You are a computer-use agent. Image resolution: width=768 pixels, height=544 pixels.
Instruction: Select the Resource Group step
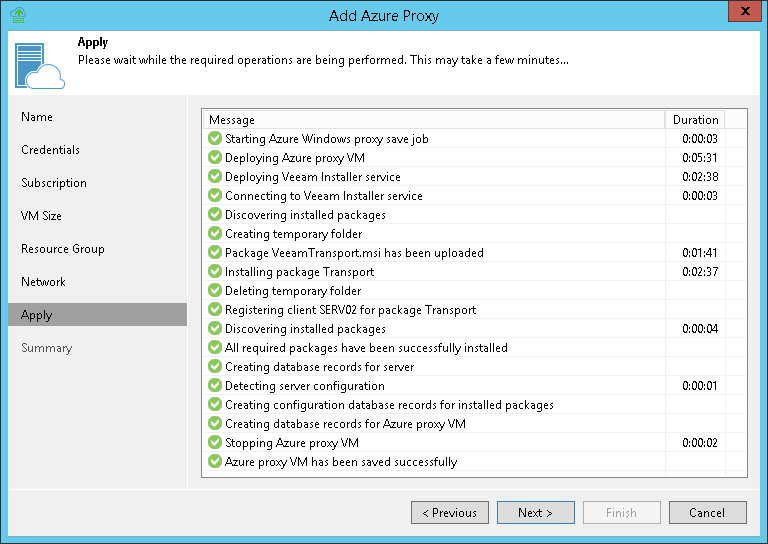63,249
